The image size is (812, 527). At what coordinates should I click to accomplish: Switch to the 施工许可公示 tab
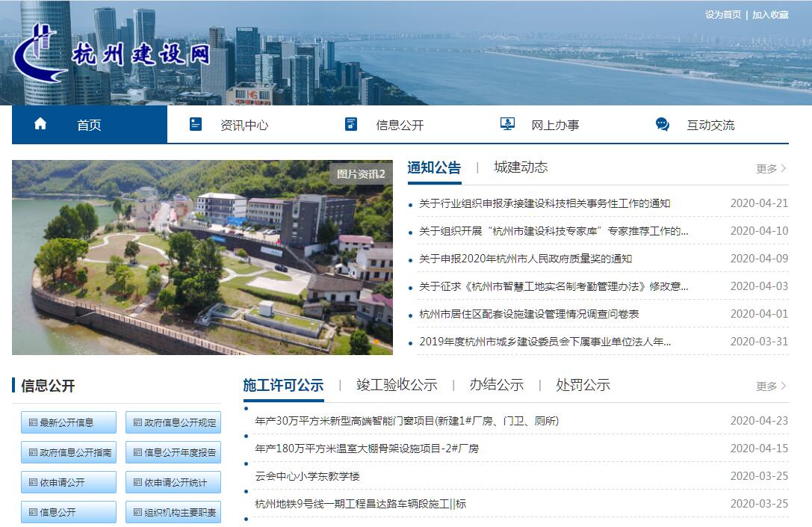tap(283, 385)
